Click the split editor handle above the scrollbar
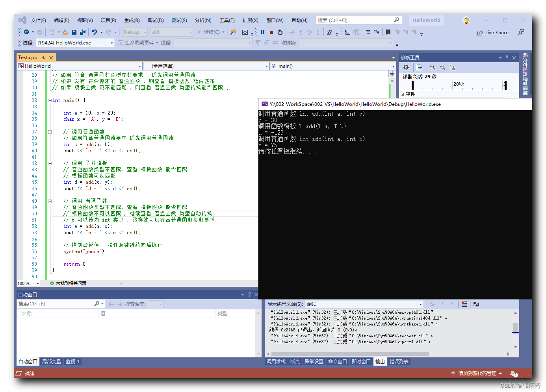 [x=392, y=74]
